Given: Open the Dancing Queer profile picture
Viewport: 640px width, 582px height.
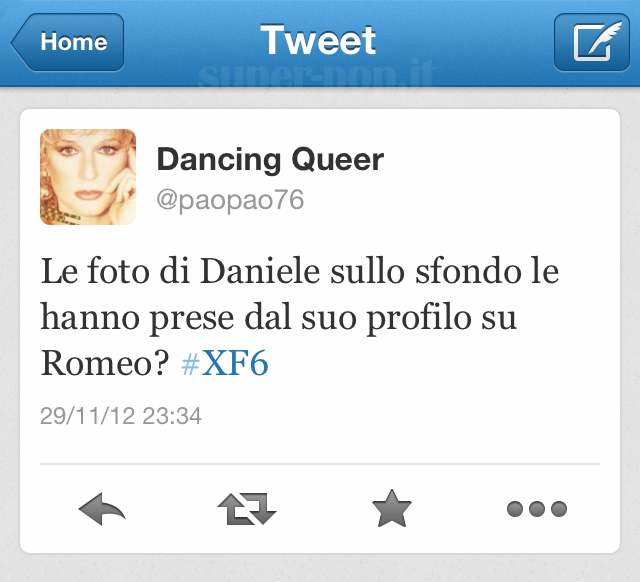Looking at the screenshot, I should 88,177.
